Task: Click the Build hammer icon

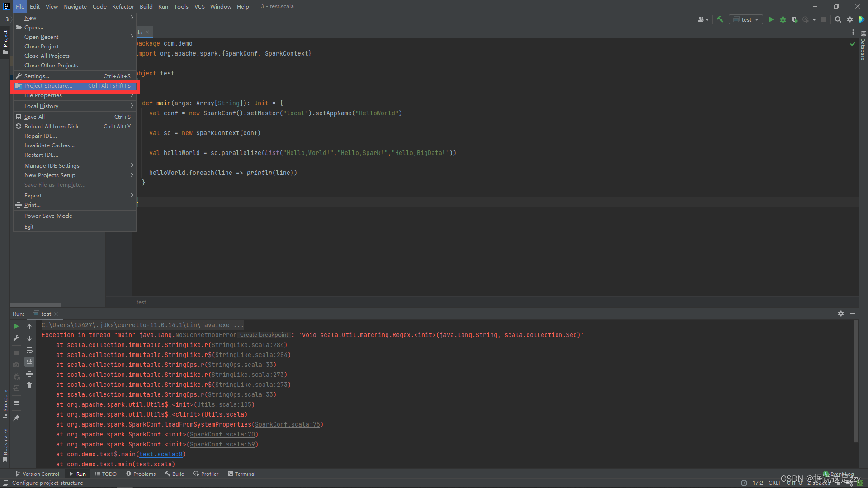Action: pos(720,19)
